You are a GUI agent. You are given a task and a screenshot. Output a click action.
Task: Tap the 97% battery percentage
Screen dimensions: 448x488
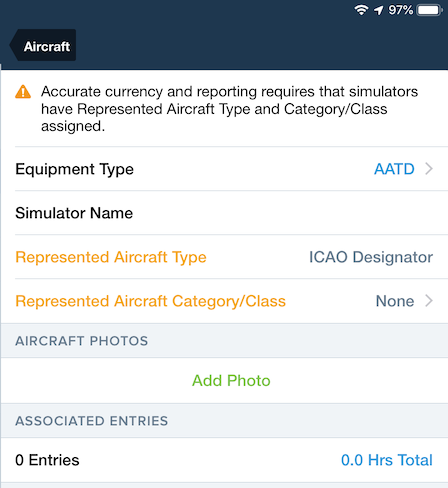point(401,10)
